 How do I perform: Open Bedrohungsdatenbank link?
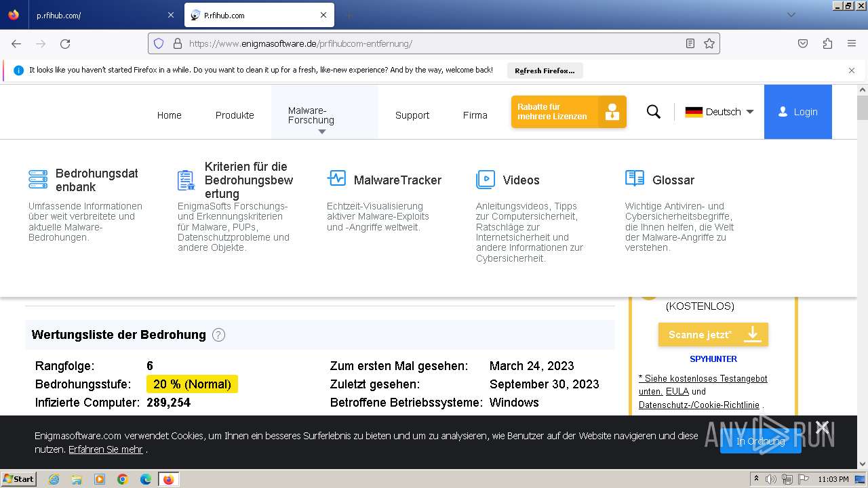pyautogui.click(x=97, y=180)
